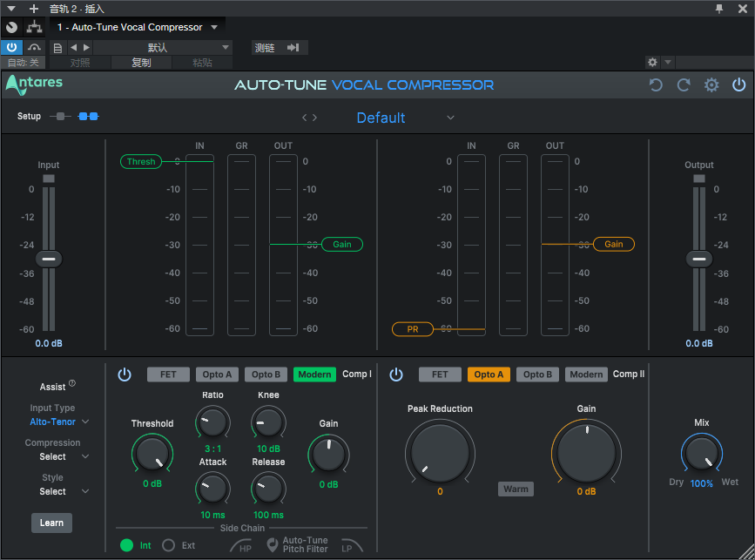
Task: Click the Ratio knob
Action: [x=212, y=422]
